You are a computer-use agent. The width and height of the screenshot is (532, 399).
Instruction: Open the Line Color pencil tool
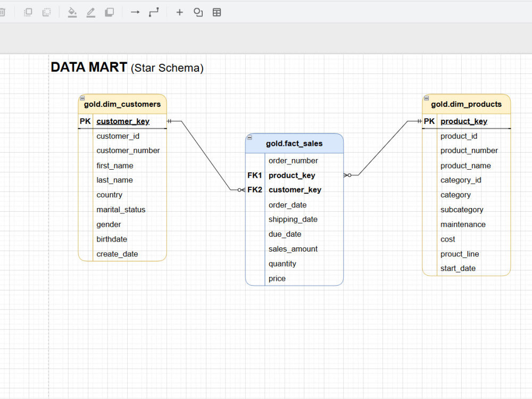[x=90, y=13]
